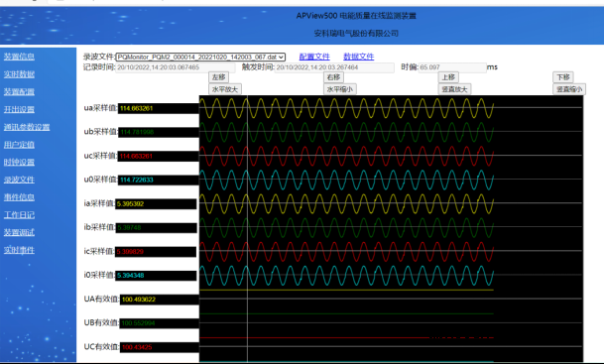Open the 工作日记 link
Viewport: 604px width, 364px height.
[19, 215]
